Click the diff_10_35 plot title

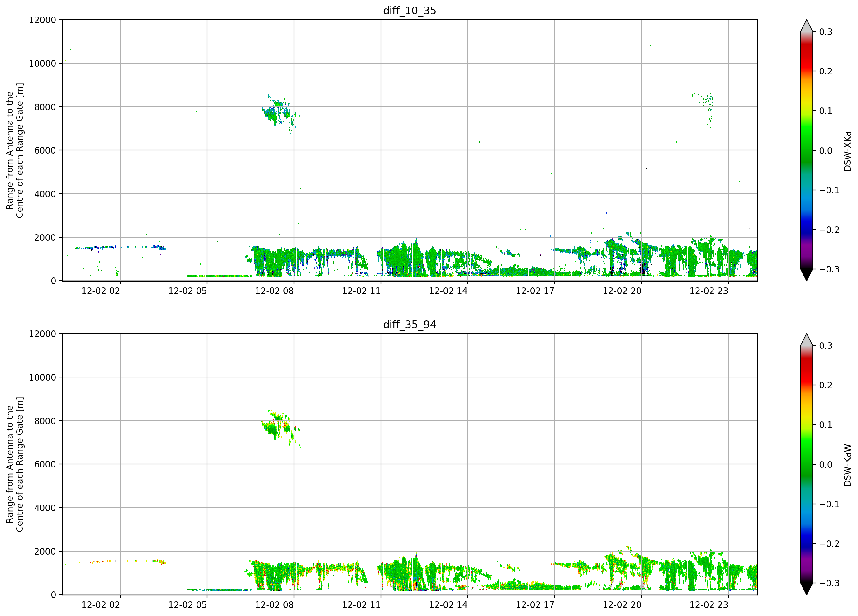coord(410,11)
